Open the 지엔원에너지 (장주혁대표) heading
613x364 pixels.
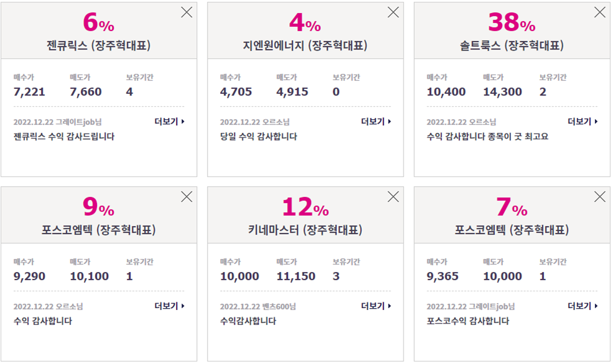[x=305, y=46]
